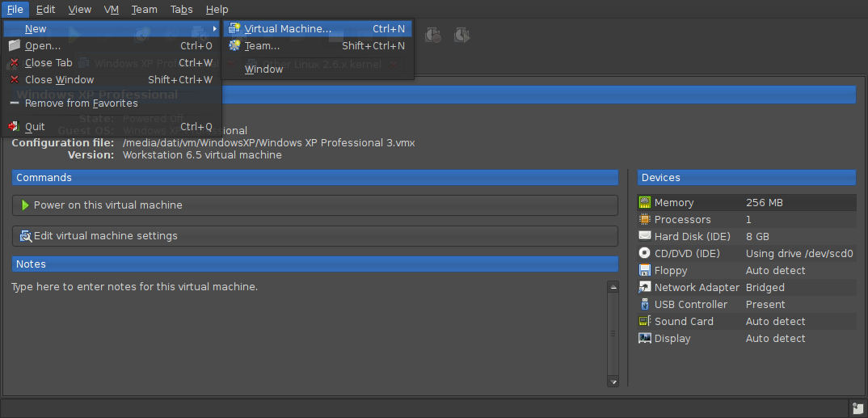Viewport: 868px width, 418px height.
Task: Open the Edit menu
Action: (45, 10)
